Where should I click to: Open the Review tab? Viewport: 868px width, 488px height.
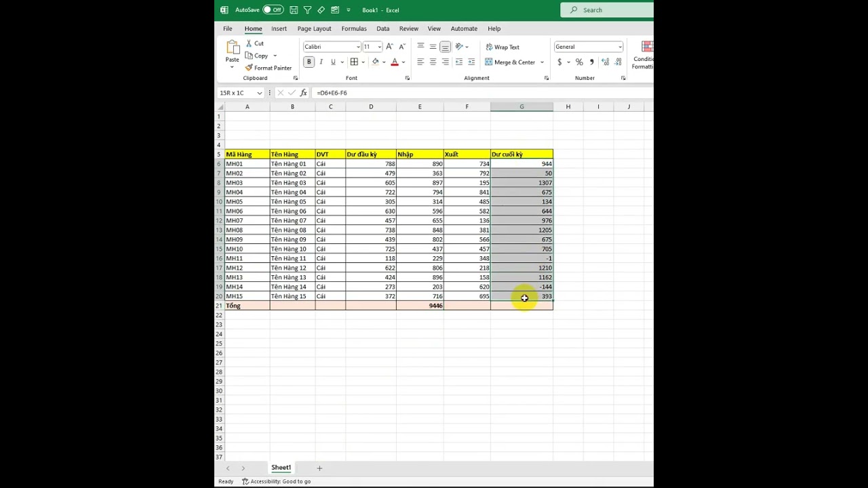coord(409,28)
